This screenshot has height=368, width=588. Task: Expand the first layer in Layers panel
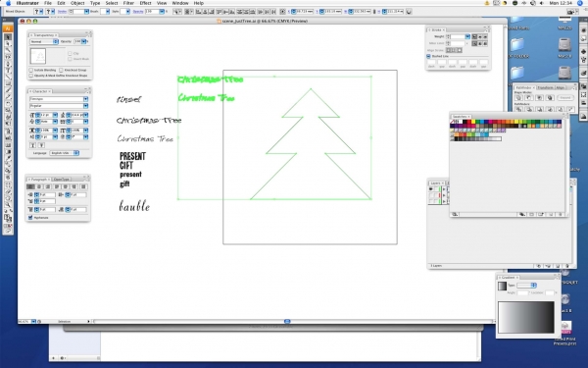click(444, 189)
